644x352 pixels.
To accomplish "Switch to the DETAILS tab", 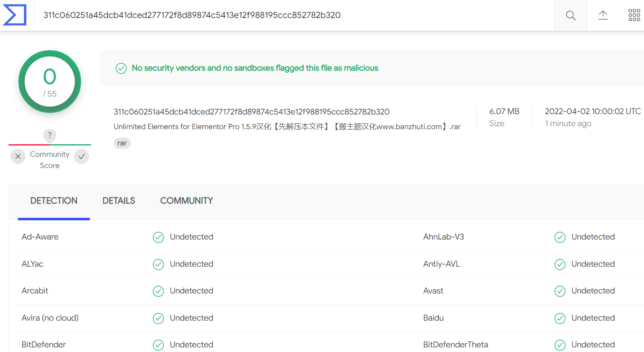I will click(119, 201).
